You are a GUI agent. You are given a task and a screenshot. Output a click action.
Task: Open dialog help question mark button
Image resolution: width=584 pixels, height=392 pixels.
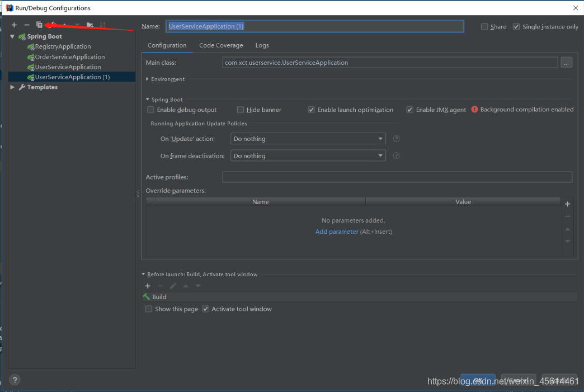pyautogui.click(x=15, y=380)
